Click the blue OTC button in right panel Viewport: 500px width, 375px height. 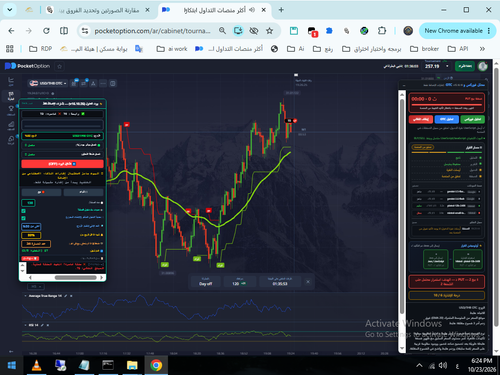pos(446,119)
